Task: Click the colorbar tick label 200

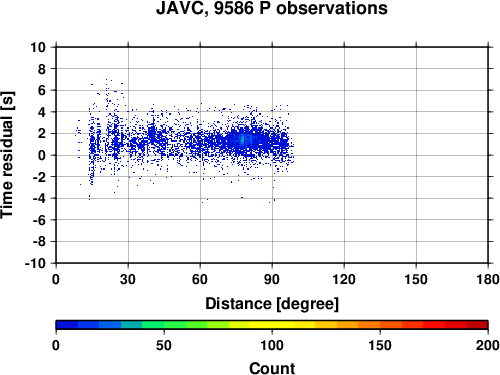Action: pos(488,345)
